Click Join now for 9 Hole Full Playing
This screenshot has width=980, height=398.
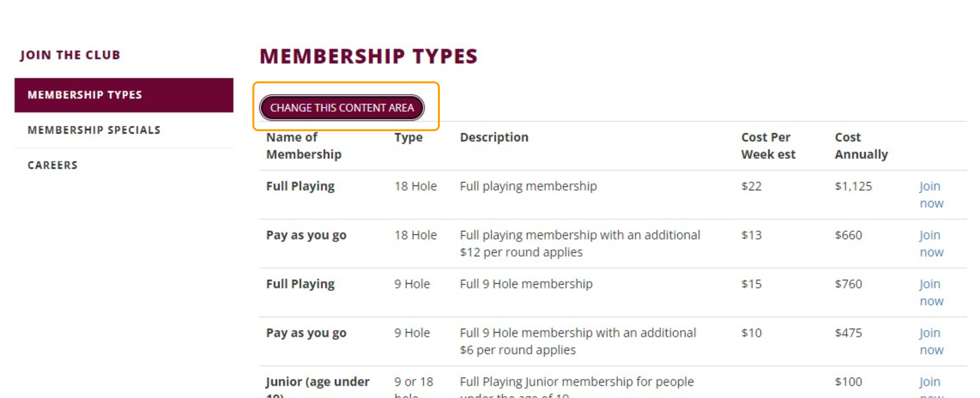coord(931,292)
